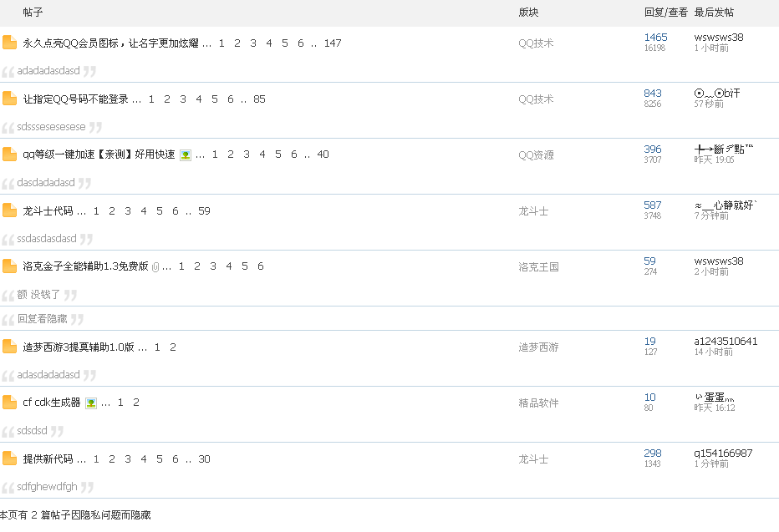Open wswsws38 profile in 永久点亮QQ会员图标 row
779x532 pixels.
click(719, 38)
